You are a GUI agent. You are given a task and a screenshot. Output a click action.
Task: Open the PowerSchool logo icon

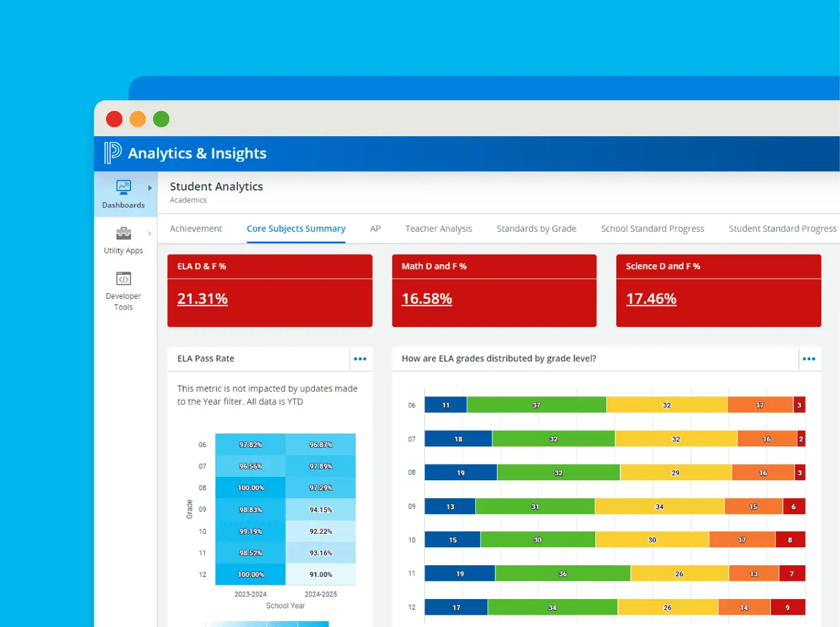pos(113,153)
